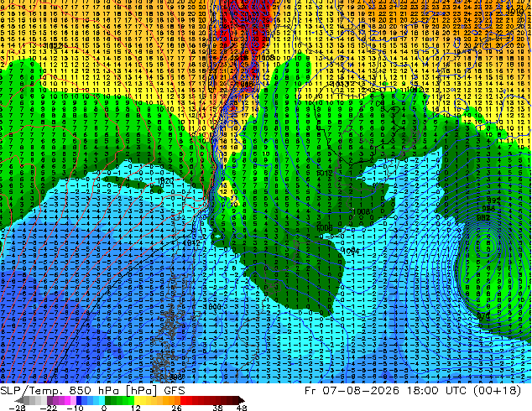Click the isobar label '1008' over the ocean
This screenshot has width=532, height=411.
(362, 211)
